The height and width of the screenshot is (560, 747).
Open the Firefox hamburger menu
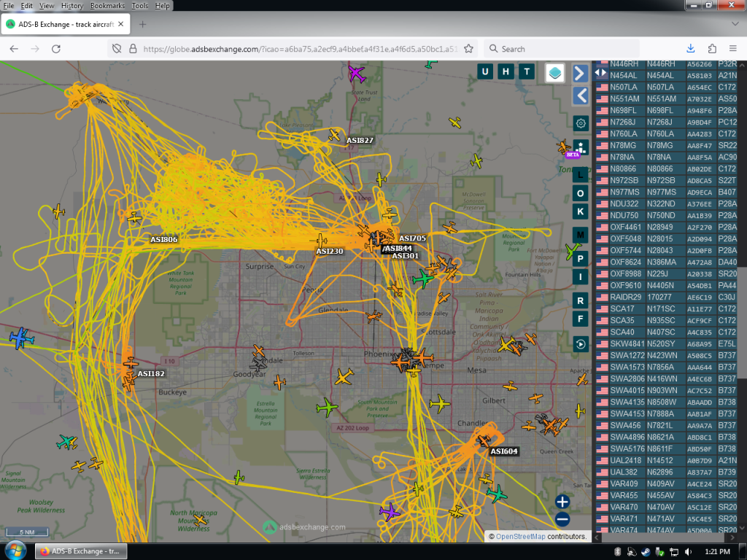(x=732, y=49)
